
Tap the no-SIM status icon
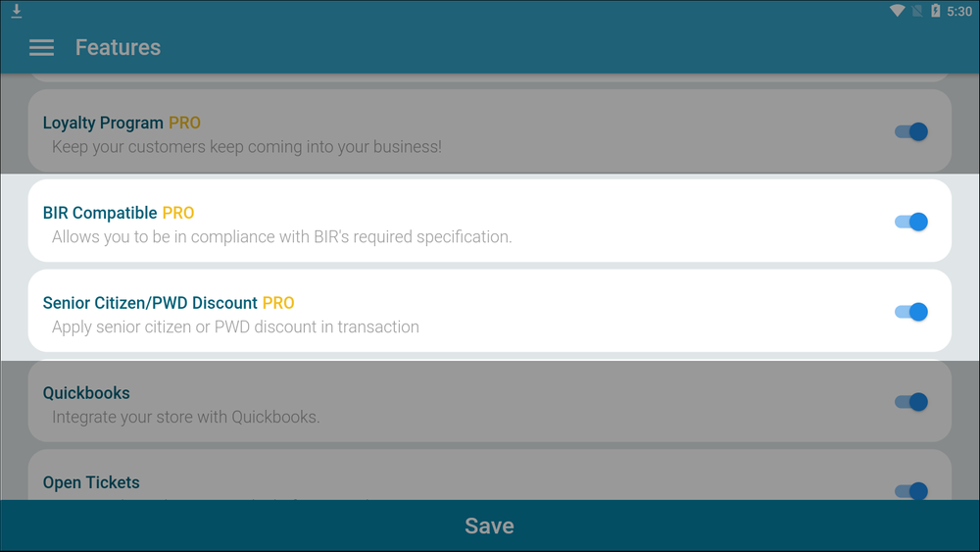(916, 12)
